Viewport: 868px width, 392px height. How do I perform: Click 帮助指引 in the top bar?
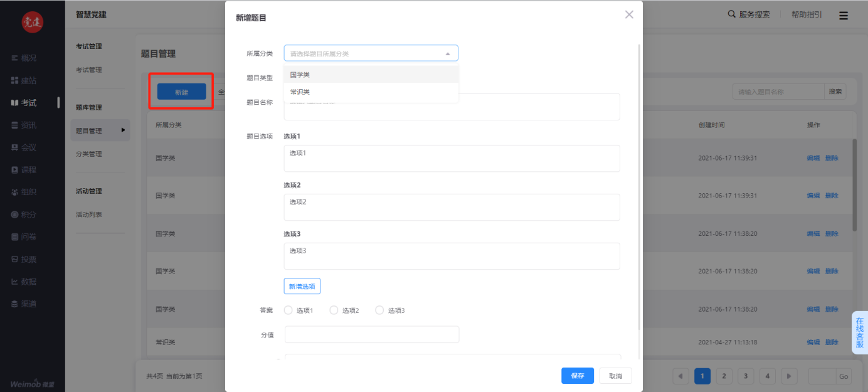[x=807, y=14]
